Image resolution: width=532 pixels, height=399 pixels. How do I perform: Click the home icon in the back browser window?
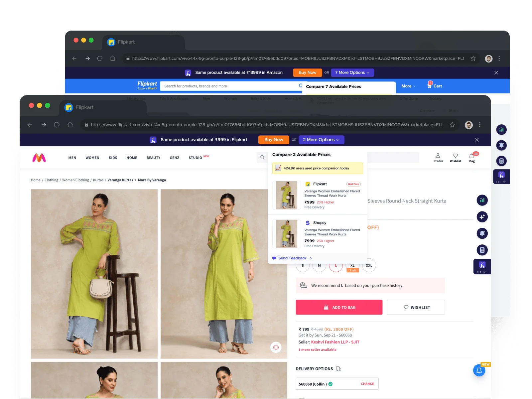(x=113, y=59)
